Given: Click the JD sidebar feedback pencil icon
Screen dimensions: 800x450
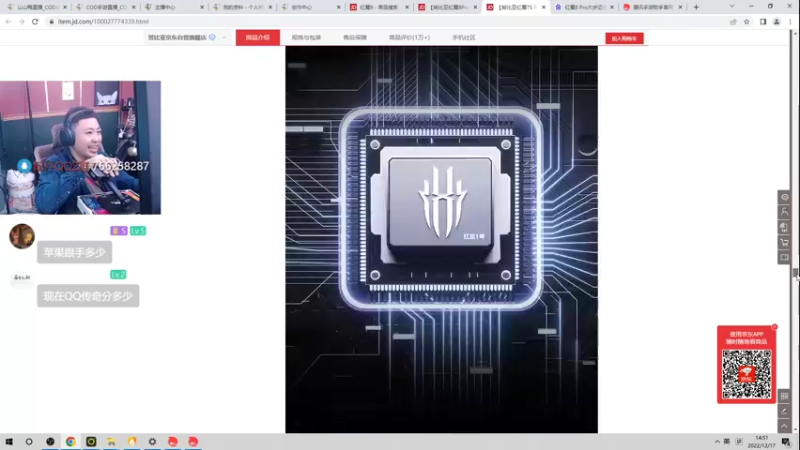Looking at the screenshot, I should (x=785, y=411).
